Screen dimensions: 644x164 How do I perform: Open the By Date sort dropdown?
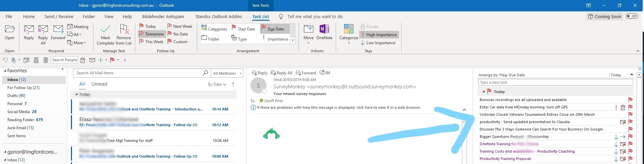(217, 84)
